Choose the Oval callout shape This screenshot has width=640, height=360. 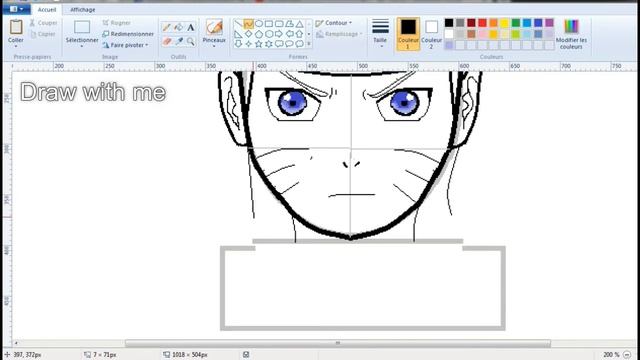click(289, 44)
